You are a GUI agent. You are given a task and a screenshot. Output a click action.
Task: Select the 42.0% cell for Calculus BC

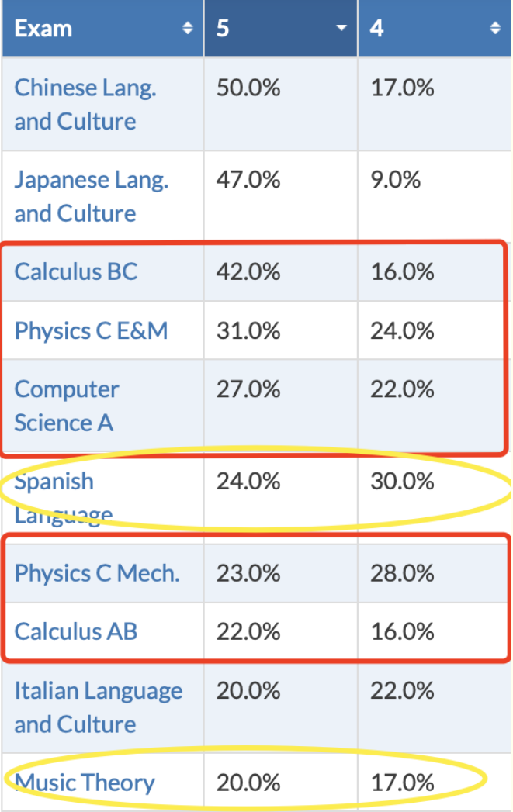coord(281,271)
